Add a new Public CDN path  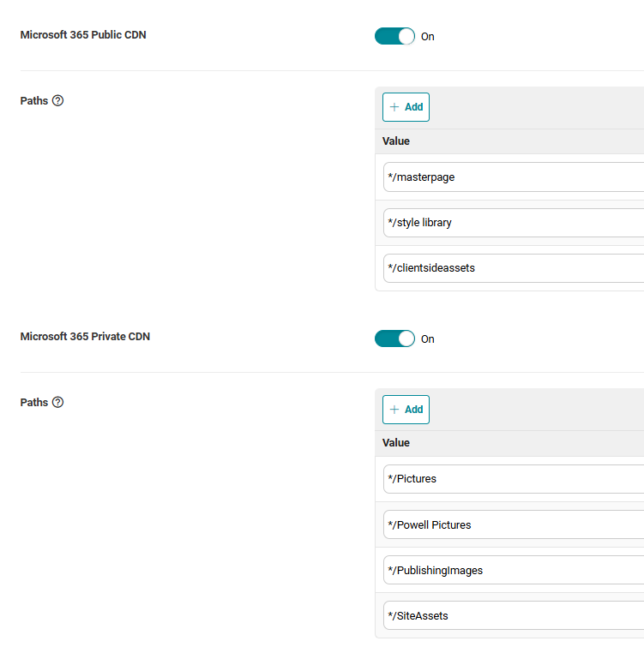pos(406,107)
